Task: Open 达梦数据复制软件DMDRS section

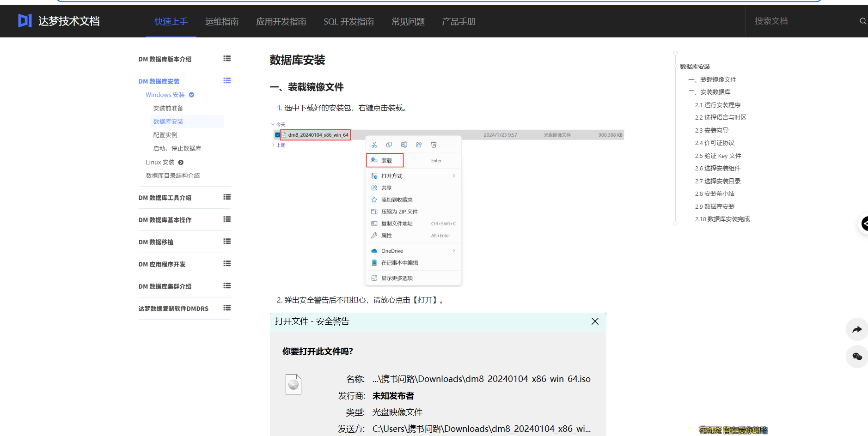Action: pos(173,309)
